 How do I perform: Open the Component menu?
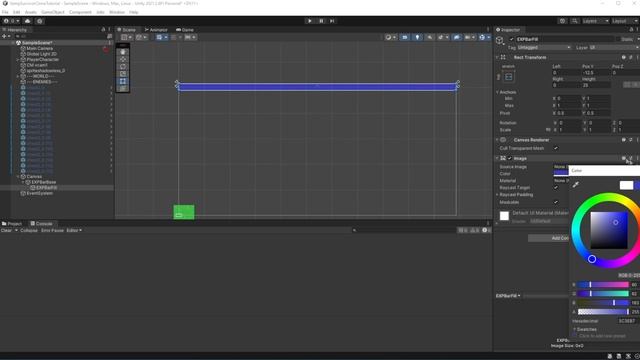pos(80,12)
